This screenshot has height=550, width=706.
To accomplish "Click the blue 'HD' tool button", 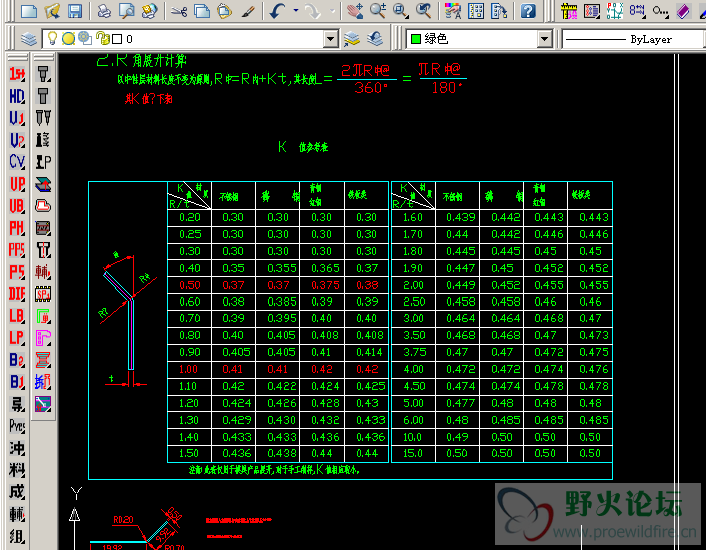I will tap(17, 96).
